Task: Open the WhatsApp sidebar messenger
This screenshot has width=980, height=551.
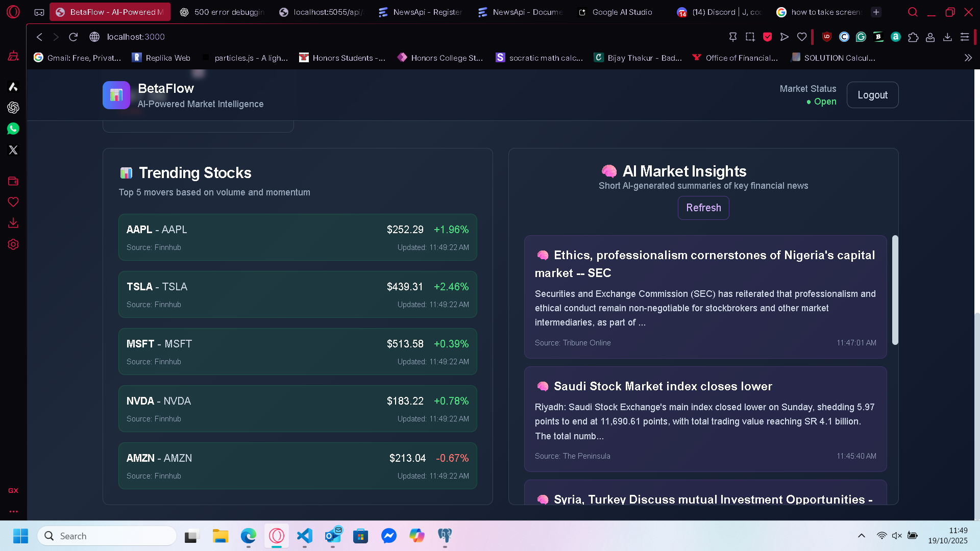Action: tap(13, 129)
